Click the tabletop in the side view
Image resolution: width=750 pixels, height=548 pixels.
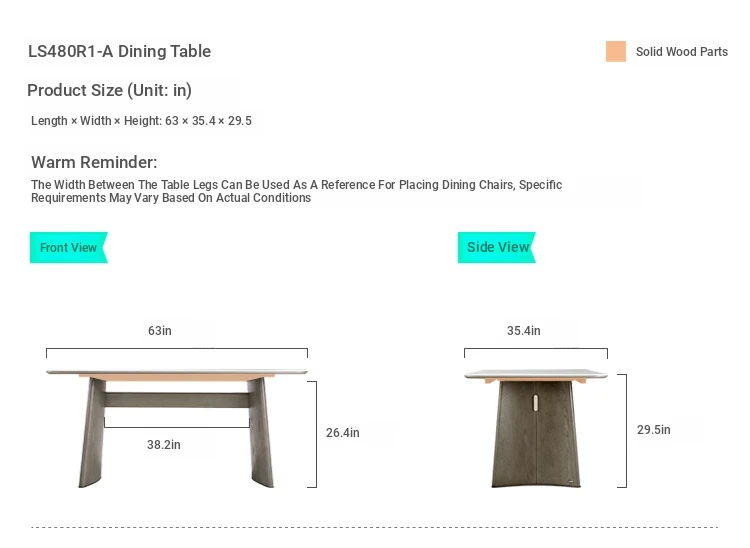click(536, 373)
